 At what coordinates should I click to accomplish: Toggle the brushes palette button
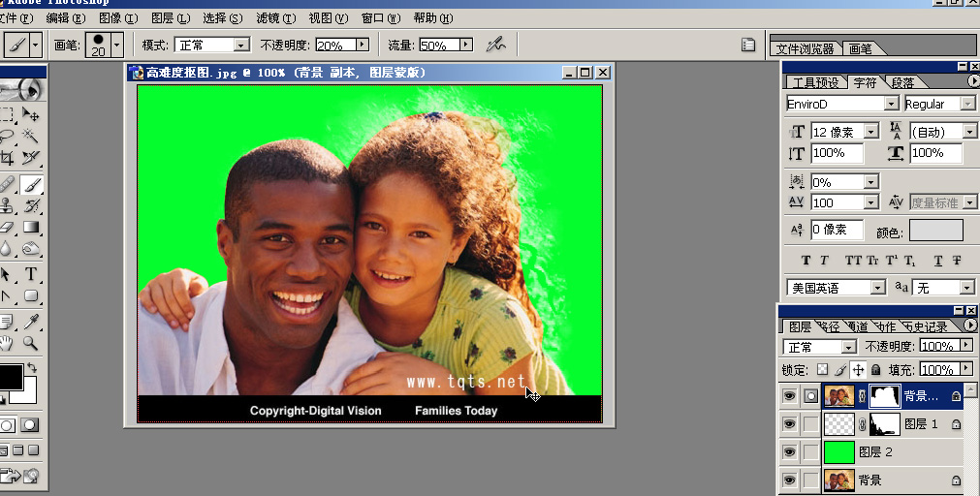747,45
